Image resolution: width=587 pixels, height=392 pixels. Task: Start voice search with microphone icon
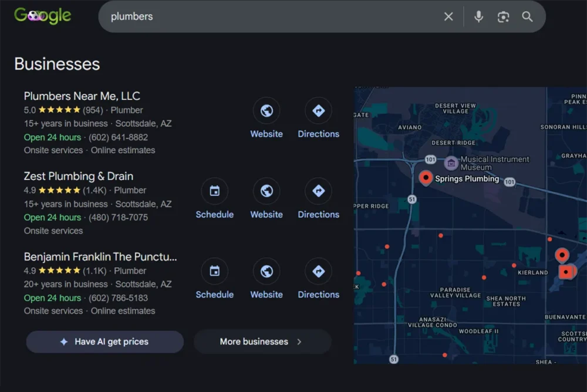[x=478, y=16]
